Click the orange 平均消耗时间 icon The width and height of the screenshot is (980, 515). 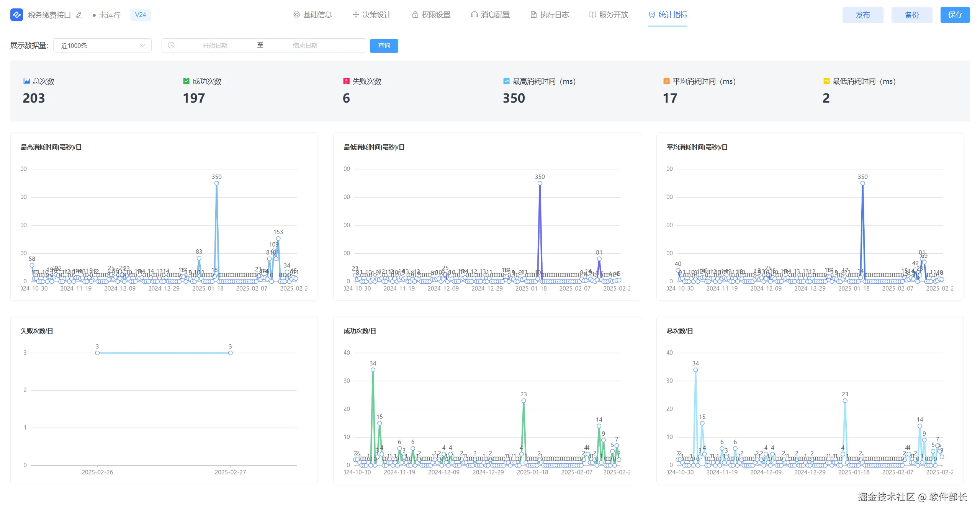666,81
